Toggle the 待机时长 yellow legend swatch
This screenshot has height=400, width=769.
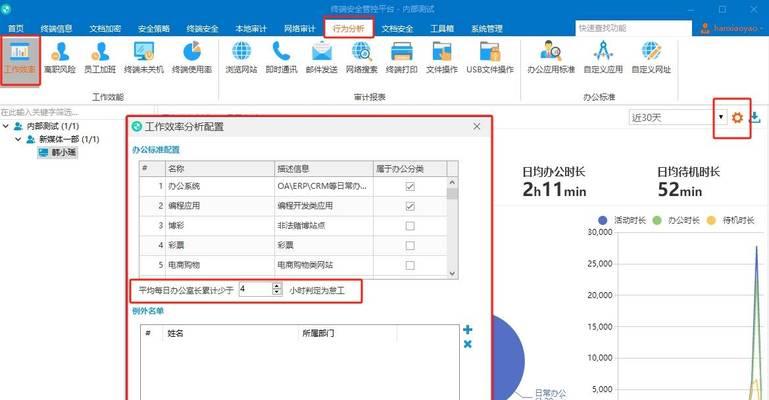(x=711, y=220)
